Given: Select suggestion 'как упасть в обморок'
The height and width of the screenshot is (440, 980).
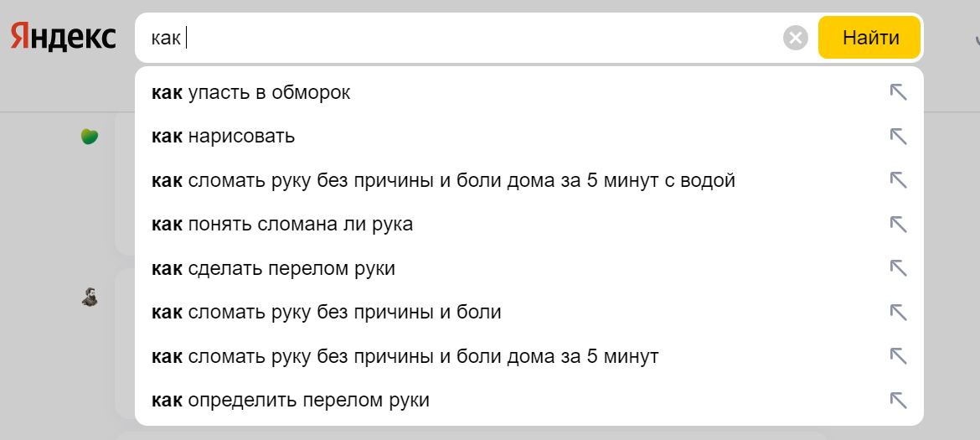Looking at the screenshot, I should [x=529, y=92].
